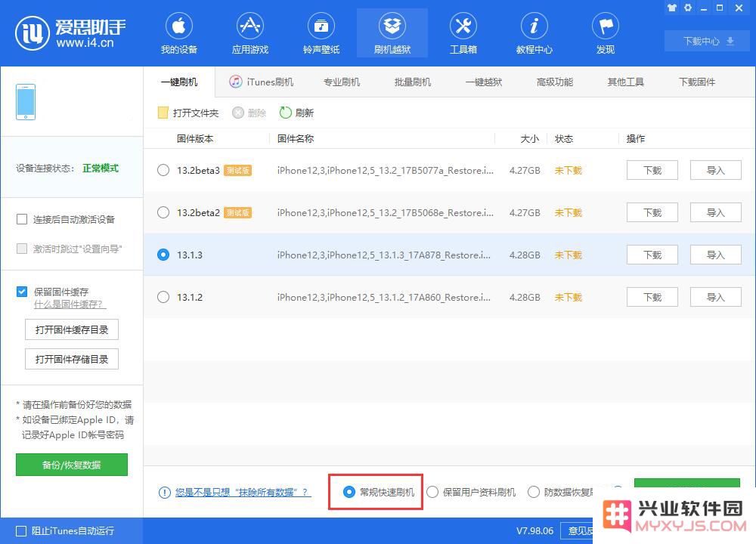
Task: Import firmware for 13.1.3 row
Action: (715, 255)
